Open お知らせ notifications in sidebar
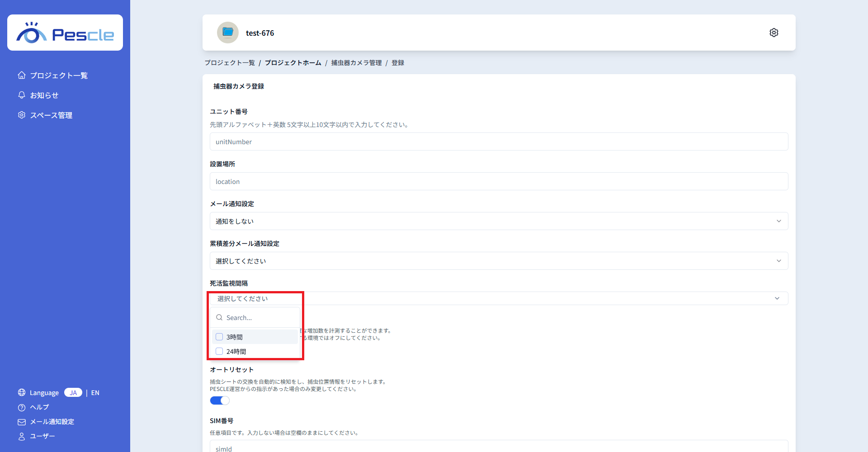 44,95
